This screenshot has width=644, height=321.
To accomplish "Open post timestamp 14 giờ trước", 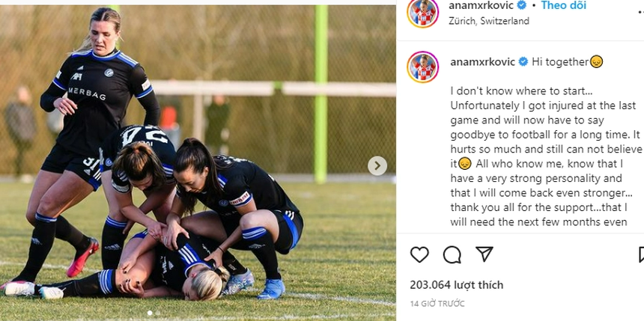I will 437,304.
